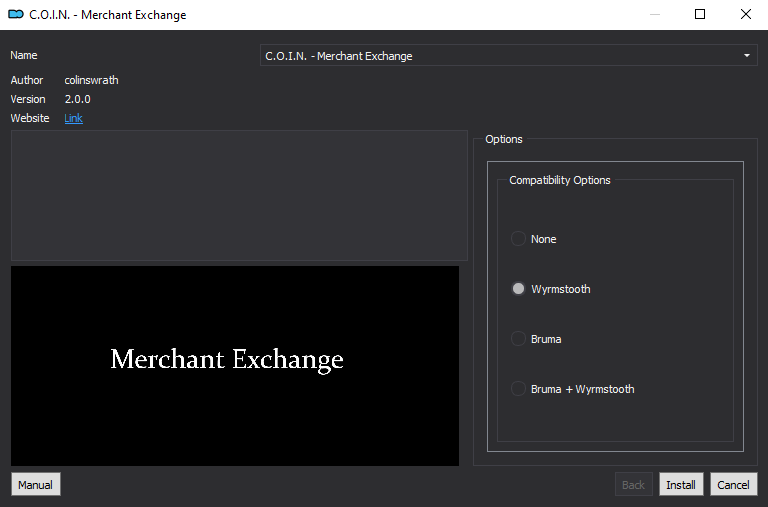This screenshot has height=507, width=768.
Task: Maximize the installer window
Action: click(700, 14)
